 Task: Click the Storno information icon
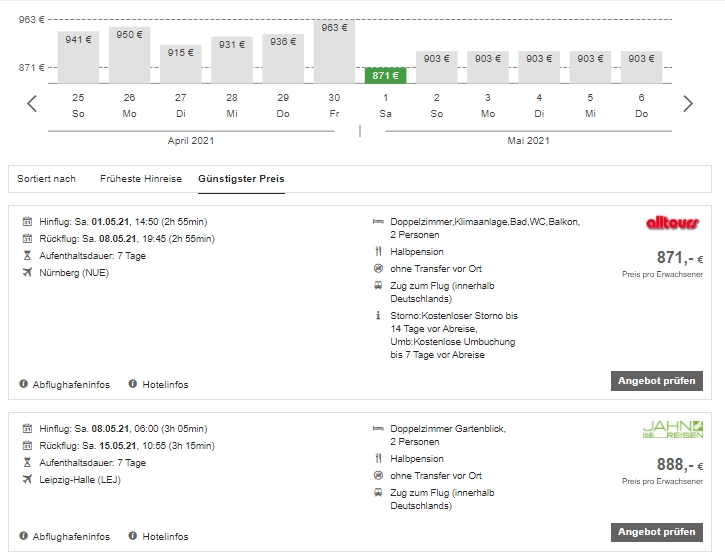click(378, 315)
